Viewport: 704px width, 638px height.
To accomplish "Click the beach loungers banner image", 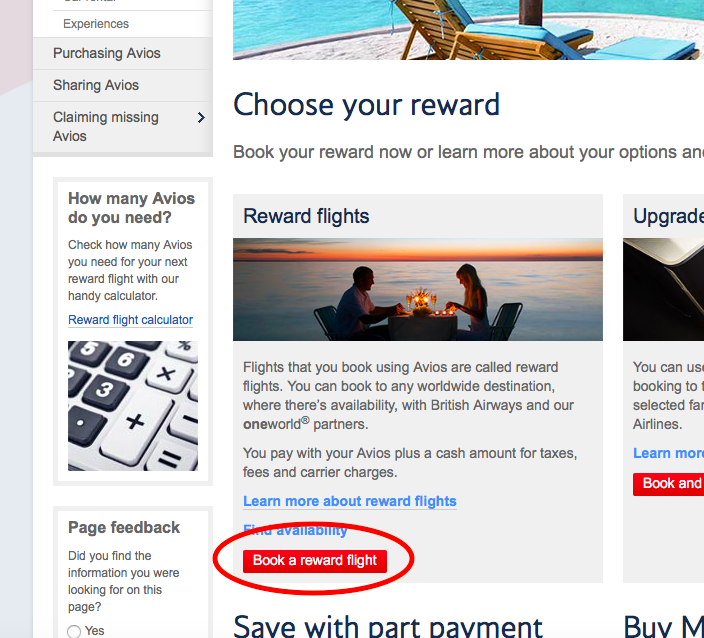I will (468, 30).
